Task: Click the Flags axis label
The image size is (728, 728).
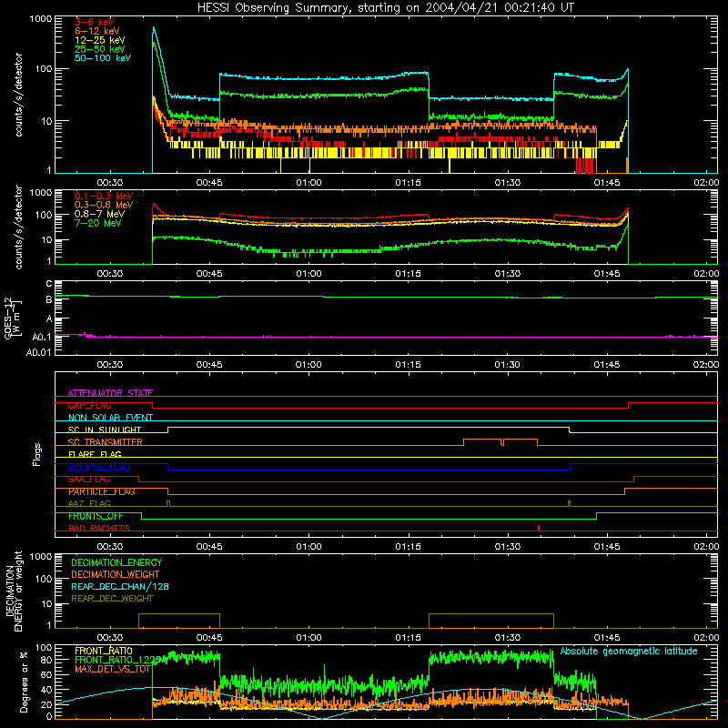Action: coord(37,454)
